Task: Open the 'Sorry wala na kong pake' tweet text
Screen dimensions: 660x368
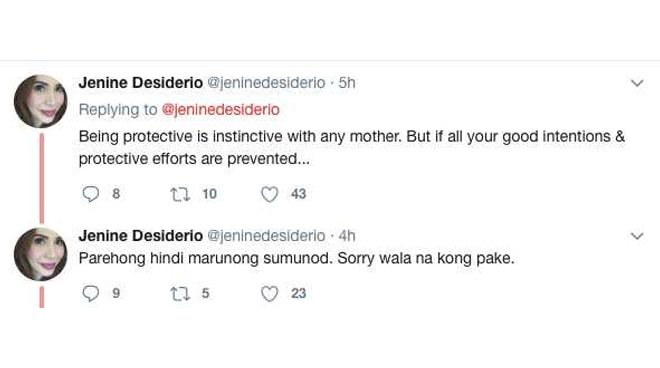Action: 426,258
